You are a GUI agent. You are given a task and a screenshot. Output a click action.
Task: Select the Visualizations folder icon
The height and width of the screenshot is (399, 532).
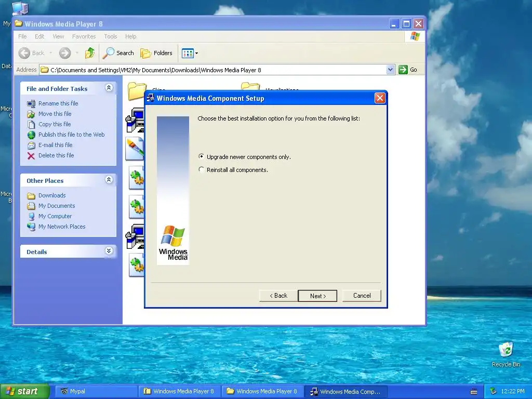coord(250,87)
